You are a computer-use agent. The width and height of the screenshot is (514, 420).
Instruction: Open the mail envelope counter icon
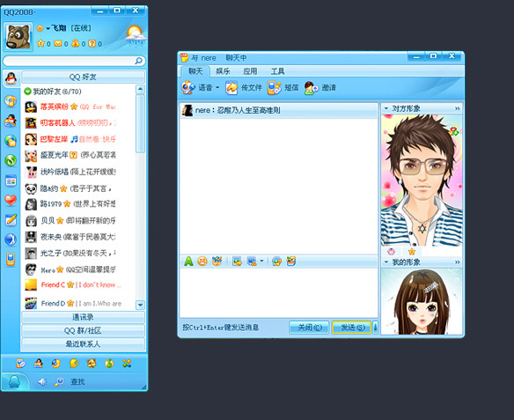tap(58, 43)
